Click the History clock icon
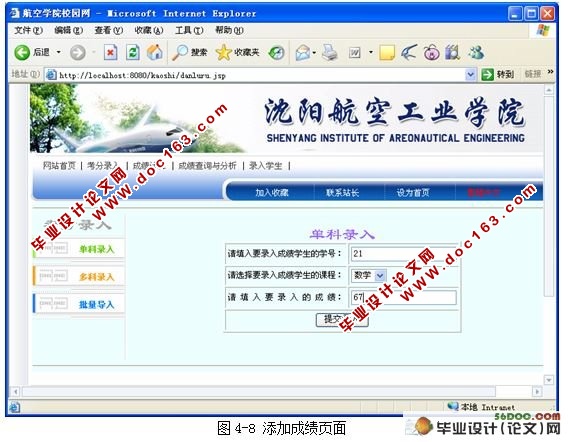This screenshot has height=442, width=569. 276,53
